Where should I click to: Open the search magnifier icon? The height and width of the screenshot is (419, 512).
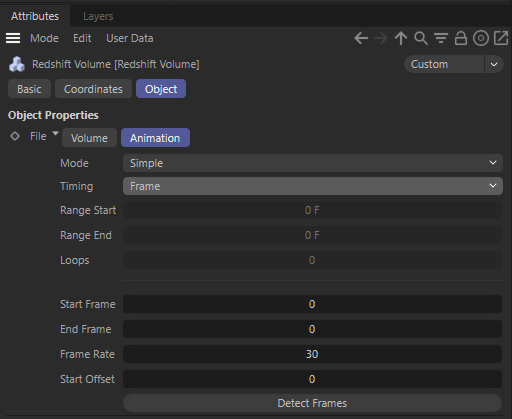click(421, 38)
